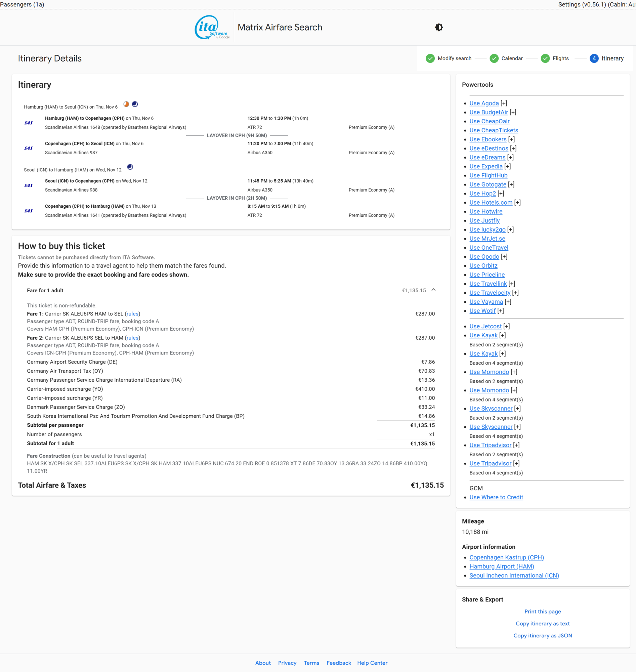The height and width of the screenshot is (672, 636).
Task: Open the Terms page from the footer
Action: click(311, 663)
